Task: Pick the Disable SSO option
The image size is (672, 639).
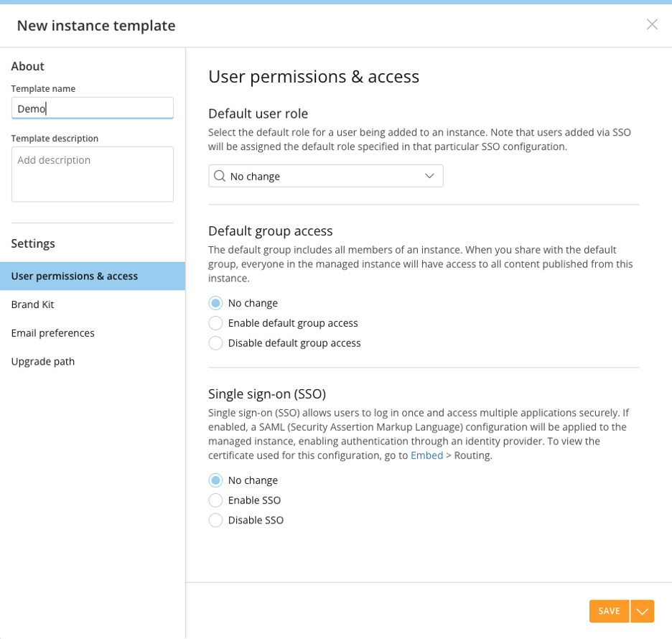Action: tap(215, 521)
